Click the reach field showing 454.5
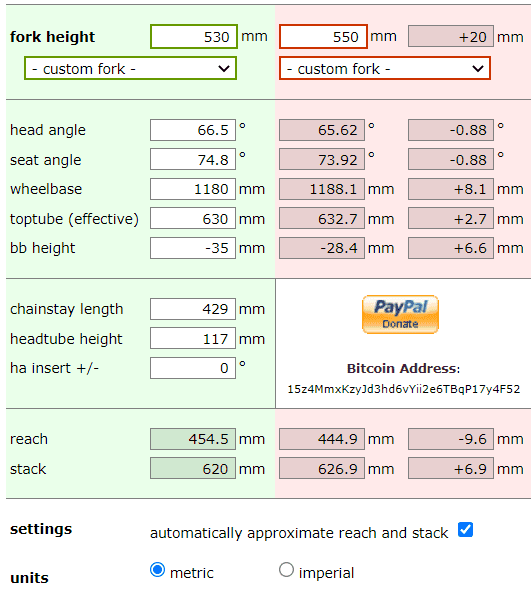Image resolution: width=532 pixels, height=606 pixels. click(193, 439)
